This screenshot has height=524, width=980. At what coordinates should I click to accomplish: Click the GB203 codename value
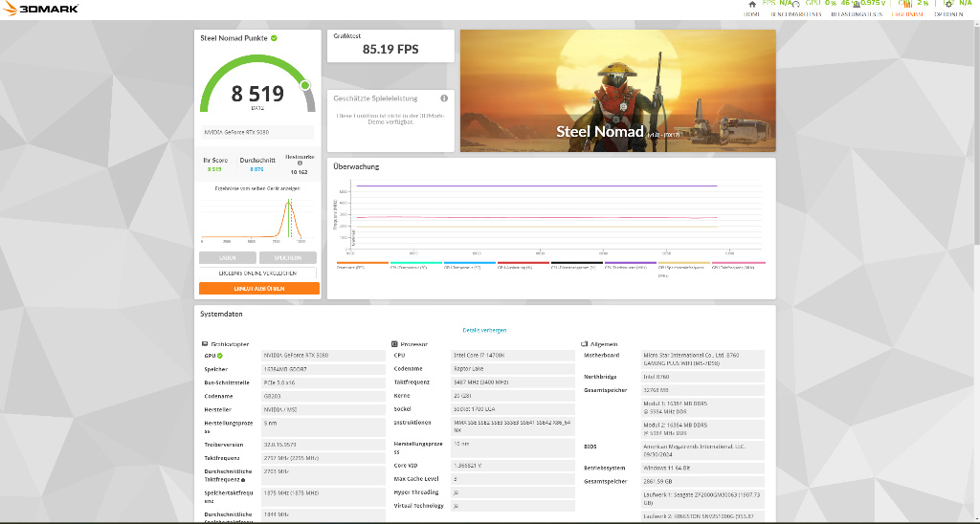(323, 396)
